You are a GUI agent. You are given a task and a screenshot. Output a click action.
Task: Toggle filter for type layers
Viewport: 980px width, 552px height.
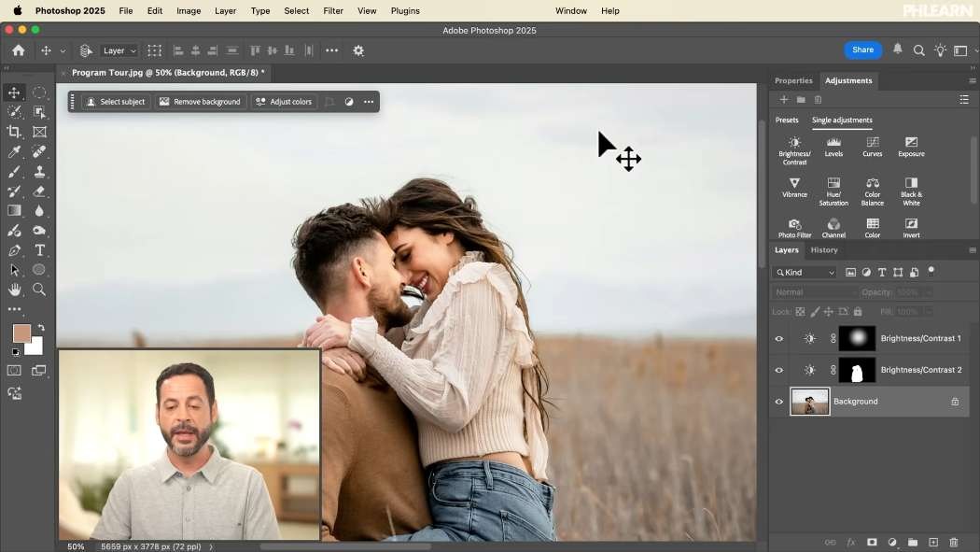pos(882,272)
